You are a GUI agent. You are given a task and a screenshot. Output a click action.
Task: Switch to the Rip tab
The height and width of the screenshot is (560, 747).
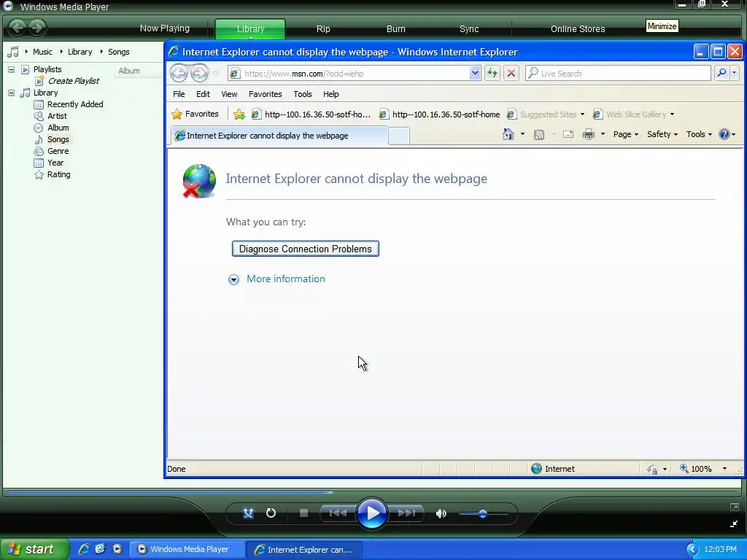point(323,28)
